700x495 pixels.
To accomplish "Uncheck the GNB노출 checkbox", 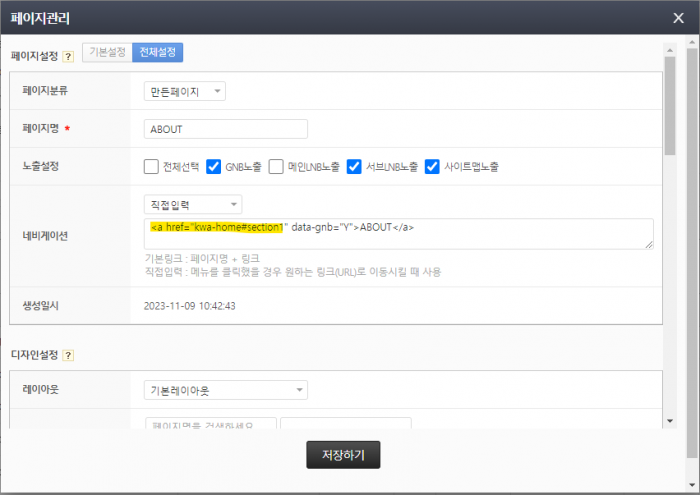I will pos(213,166).
